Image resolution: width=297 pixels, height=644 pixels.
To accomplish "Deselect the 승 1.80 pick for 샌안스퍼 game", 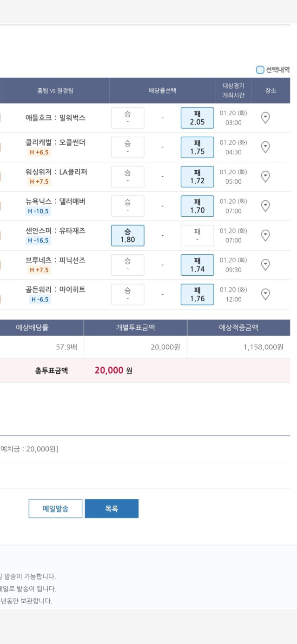I will (x=127, y=235).
